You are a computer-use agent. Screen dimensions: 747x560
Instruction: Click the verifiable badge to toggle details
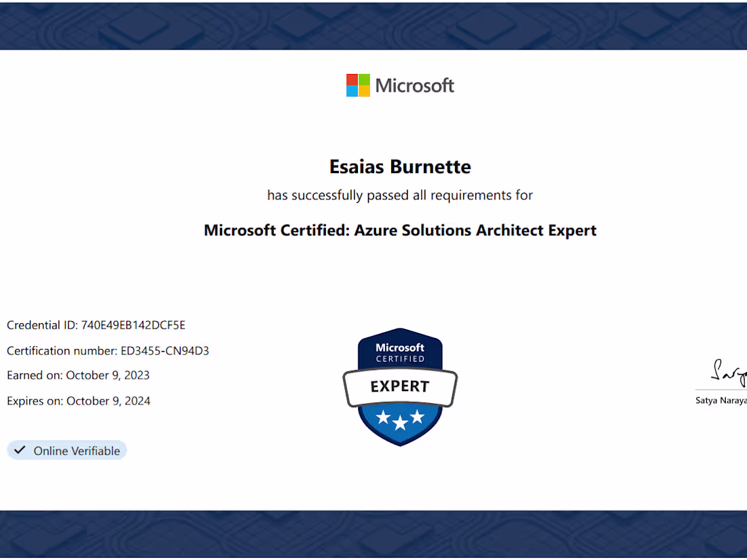click(67, 449)
